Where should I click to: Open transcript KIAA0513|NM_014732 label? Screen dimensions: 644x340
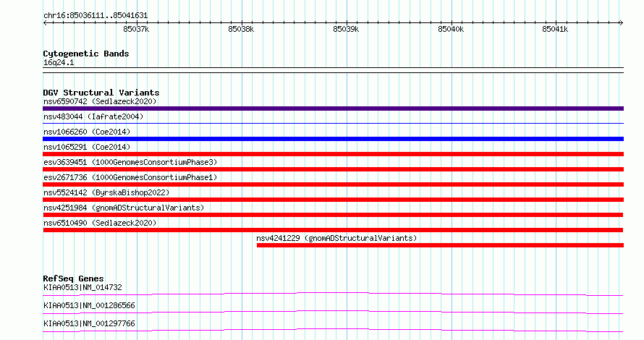[82, 287]
